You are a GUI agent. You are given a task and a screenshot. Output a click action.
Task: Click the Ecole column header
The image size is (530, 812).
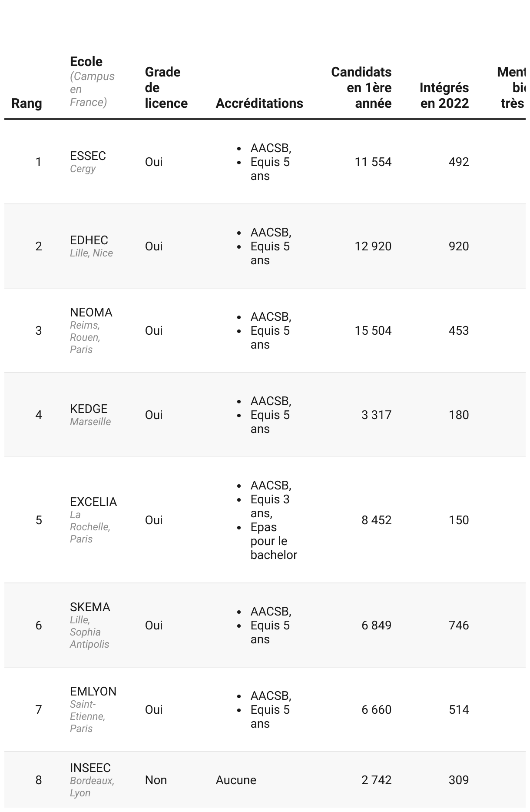point(86,62)
